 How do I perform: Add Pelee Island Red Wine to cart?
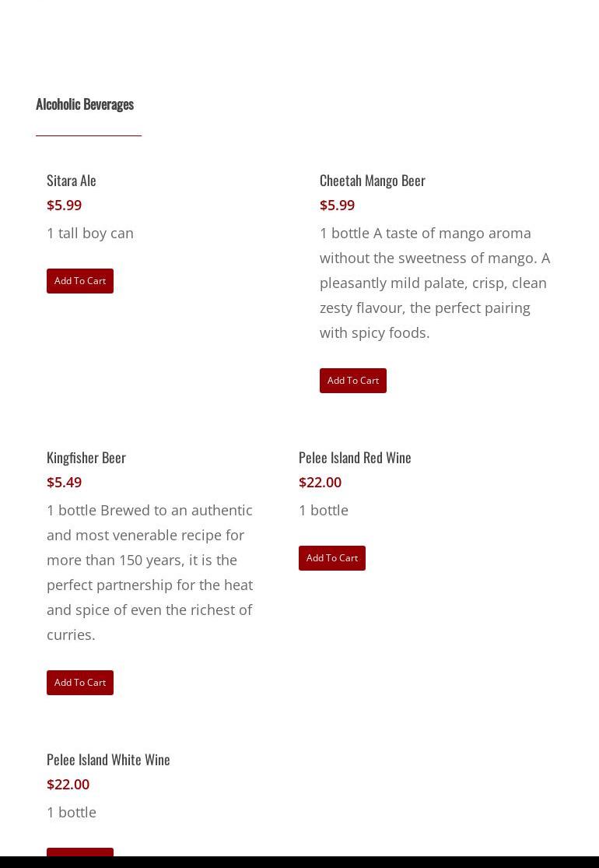(332, 558)
